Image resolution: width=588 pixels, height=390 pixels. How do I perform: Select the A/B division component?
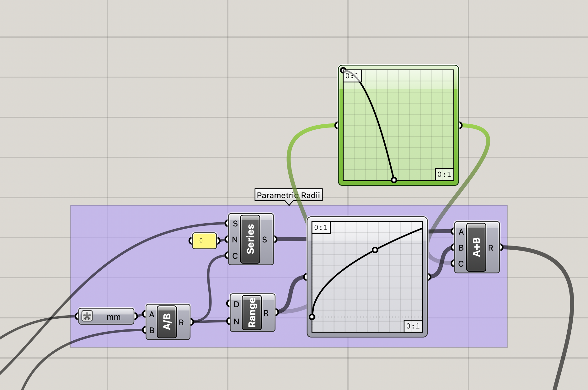[x=168, y=322]
